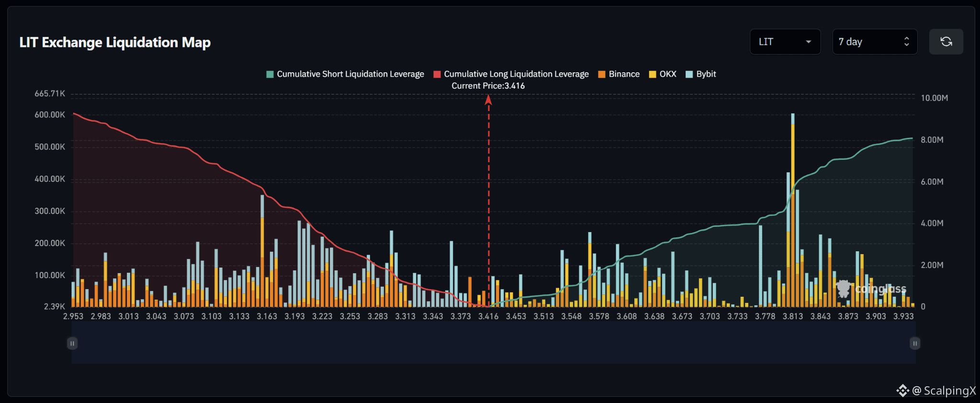The height and width of the screenshot is (403, 980).
Task: Click the "3.013" price axis label
Action: (x=129, y=316)
